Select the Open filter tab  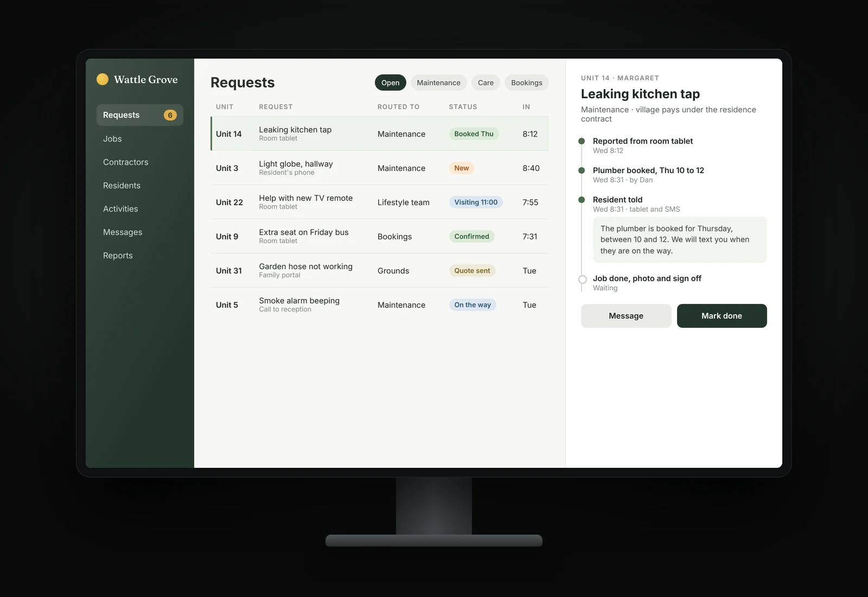tap(391, 82)
